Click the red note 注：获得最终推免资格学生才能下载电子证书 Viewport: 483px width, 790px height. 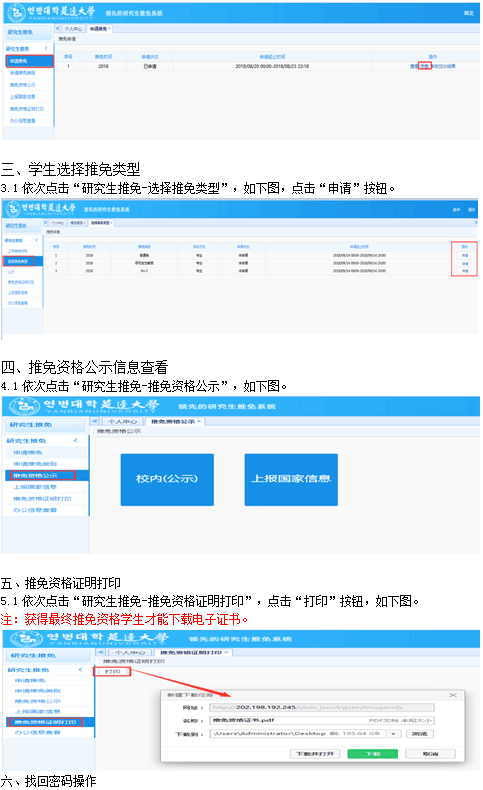coord(124,619)
